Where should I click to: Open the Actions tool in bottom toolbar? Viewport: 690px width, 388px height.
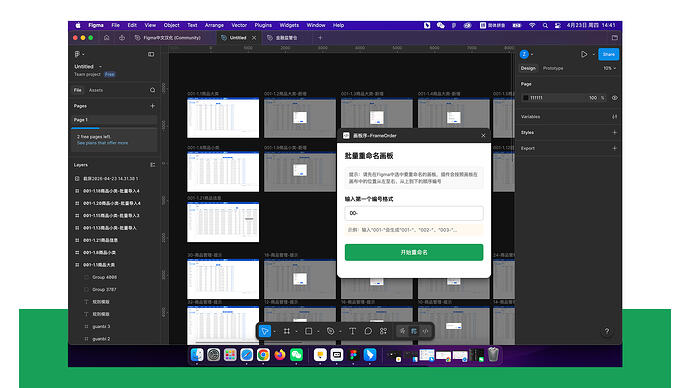[x=383, y=331]
